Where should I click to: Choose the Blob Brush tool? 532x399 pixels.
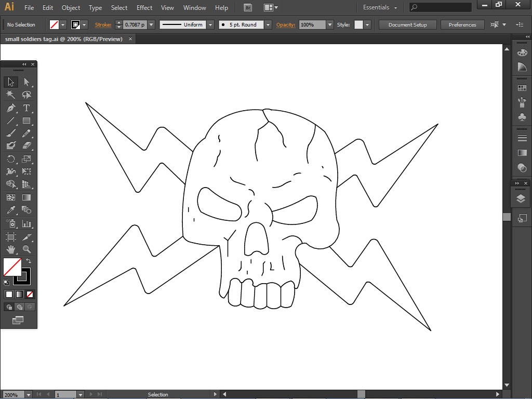pyautogui.click(x=10, y=145)
